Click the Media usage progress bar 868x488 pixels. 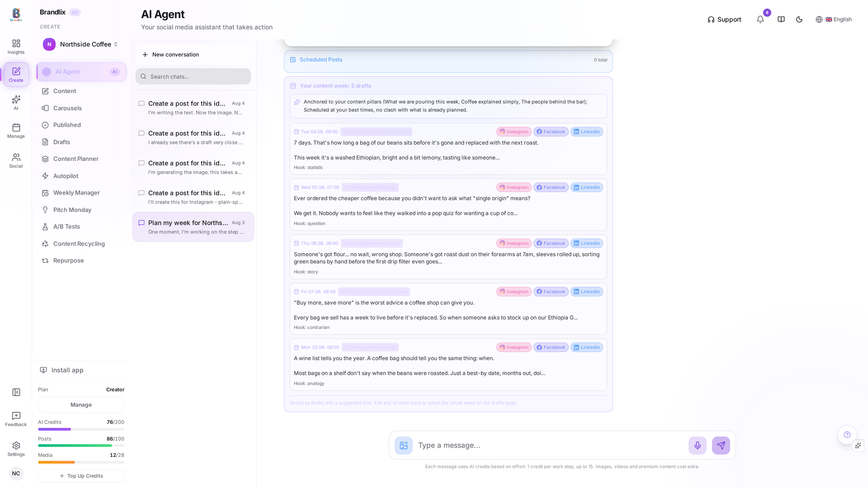(x=81, y=462)
